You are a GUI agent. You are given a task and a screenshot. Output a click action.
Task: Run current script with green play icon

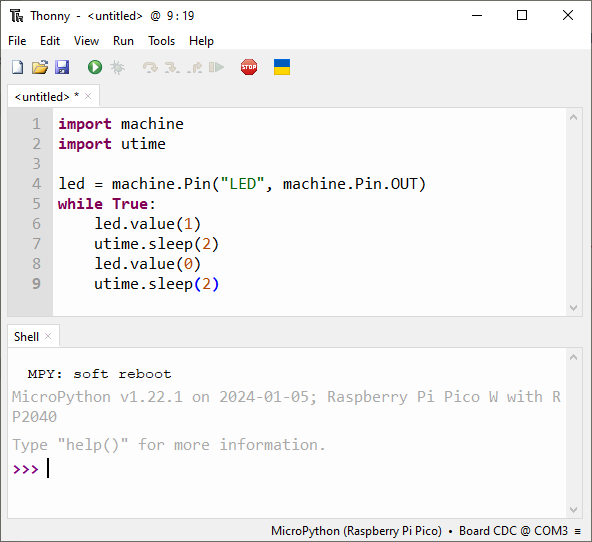(x=95, y=67)
